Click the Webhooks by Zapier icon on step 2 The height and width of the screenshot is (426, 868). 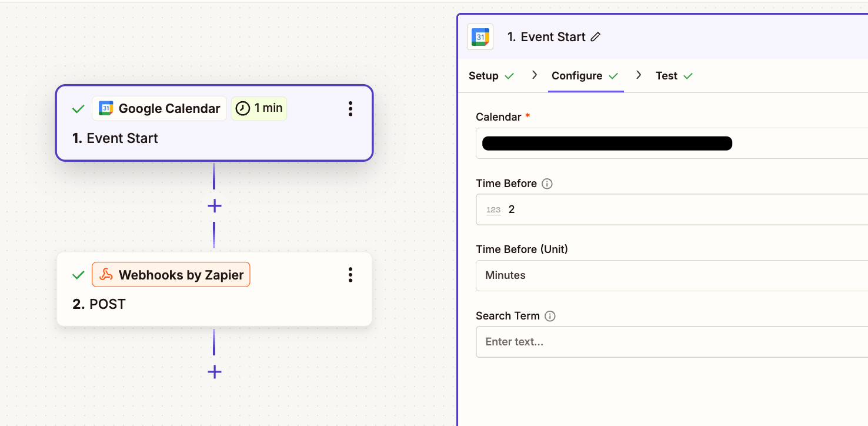[x=105, y=274]
